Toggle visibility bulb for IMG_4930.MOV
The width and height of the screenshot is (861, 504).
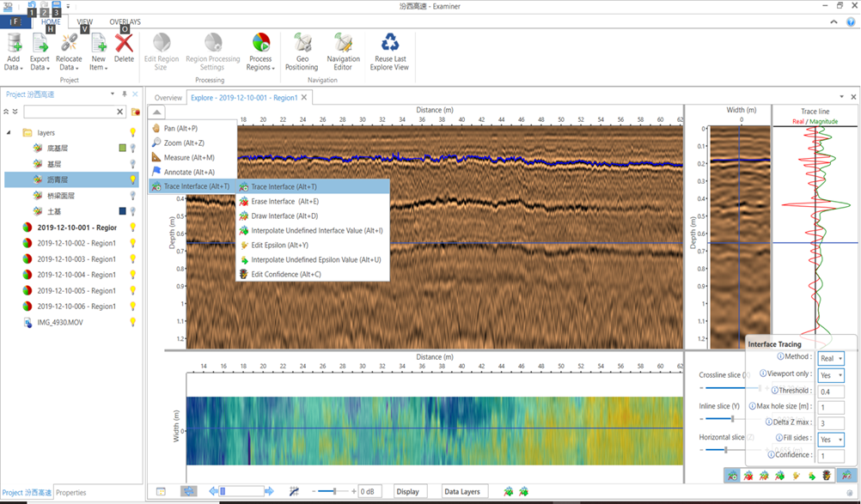pos(133,322)
